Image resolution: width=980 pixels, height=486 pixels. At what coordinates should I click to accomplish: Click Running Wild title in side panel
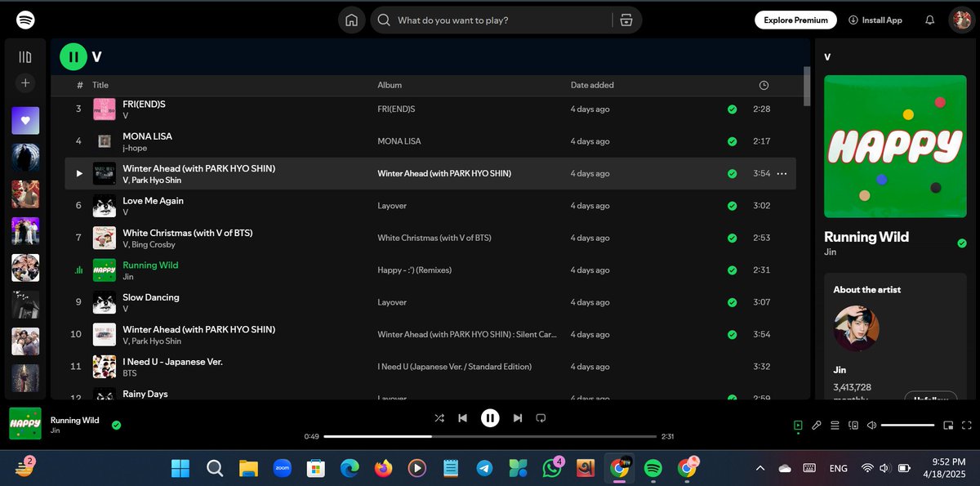pos(866,237)
